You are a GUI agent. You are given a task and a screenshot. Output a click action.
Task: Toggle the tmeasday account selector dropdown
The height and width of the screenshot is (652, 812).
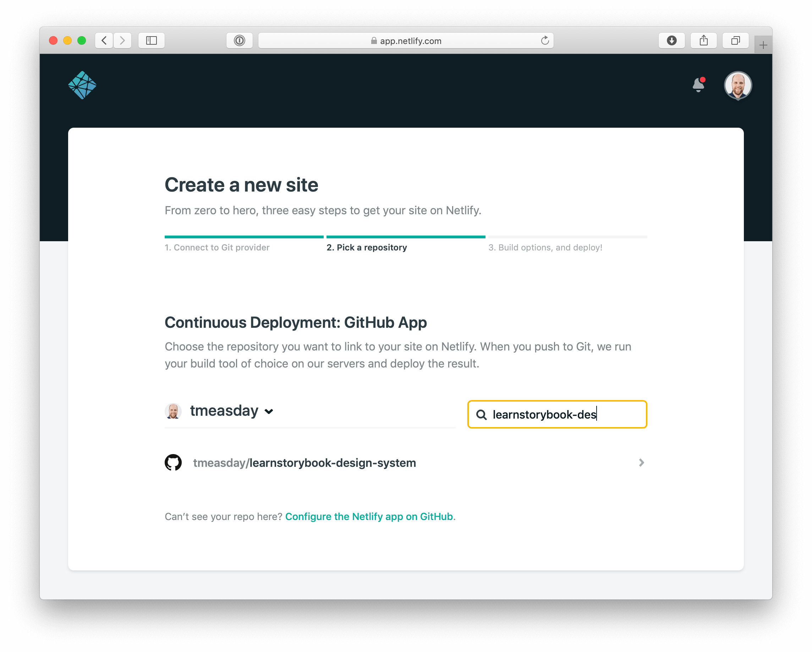(271, 411)
